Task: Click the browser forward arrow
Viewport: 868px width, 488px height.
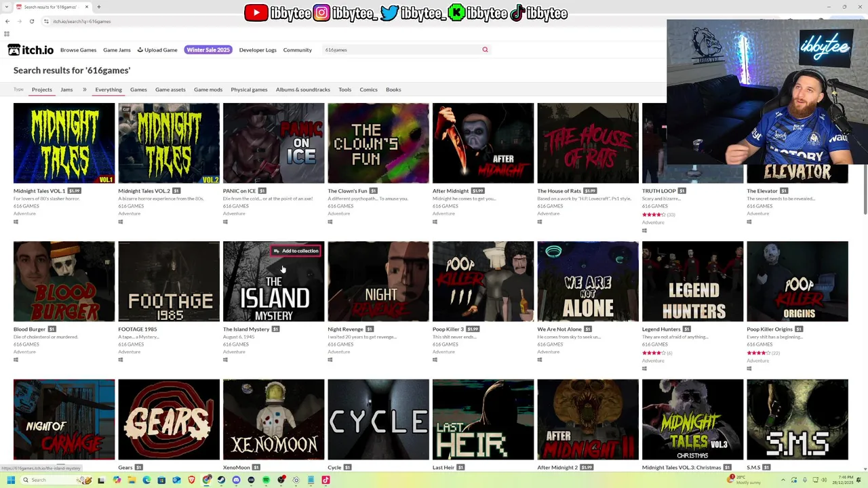Action: pos(19,21)
